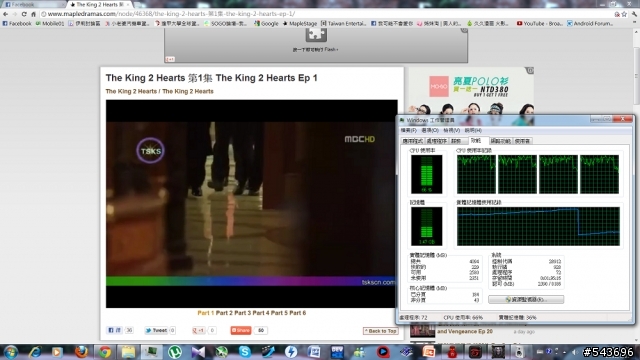Image resolution: width=640 pixels, height=360 pixels.
Task: Click the Part 5 video link
Action: pos(279,313)
